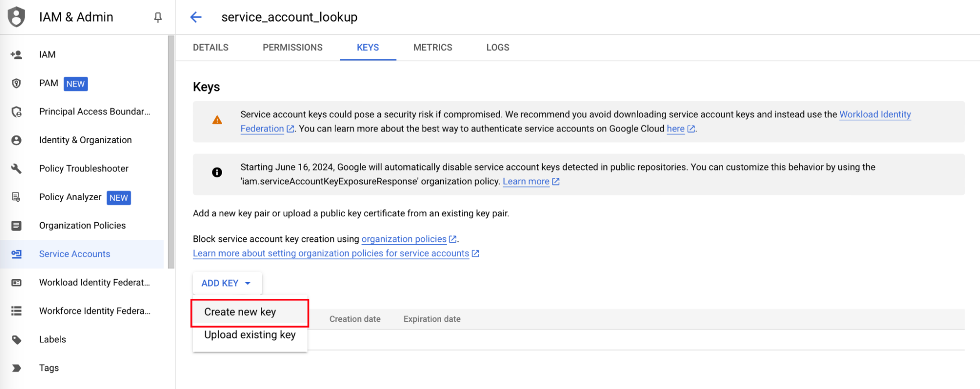Click the Labels tag icon
This screenshot has height=389, width=980.
click(x=16, y=339)
